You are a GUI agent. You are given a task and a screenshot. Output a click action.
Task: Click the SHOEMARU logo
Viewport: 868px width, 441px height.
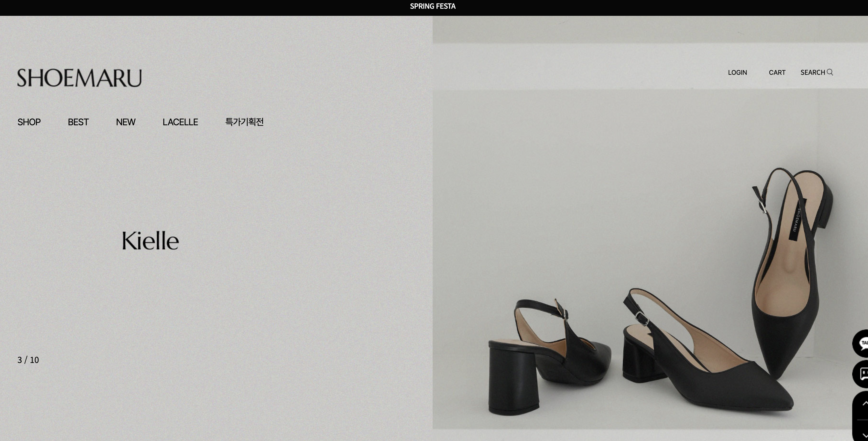coord(79,78)
